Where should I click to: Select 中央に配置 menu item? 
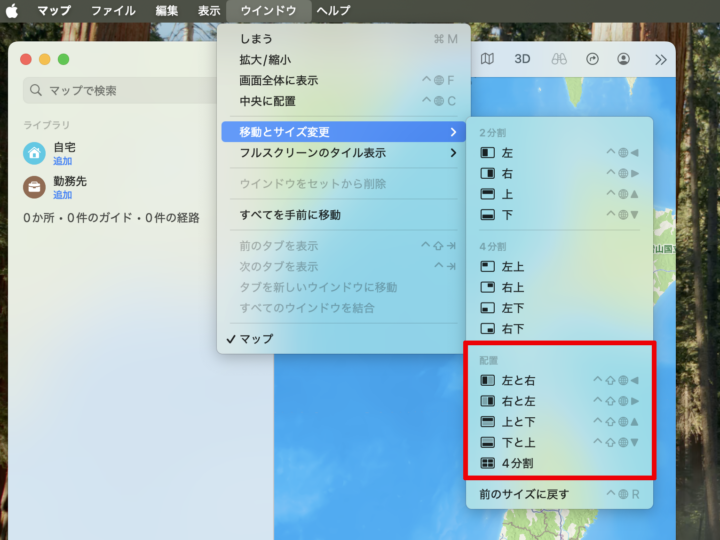(343, 101)
